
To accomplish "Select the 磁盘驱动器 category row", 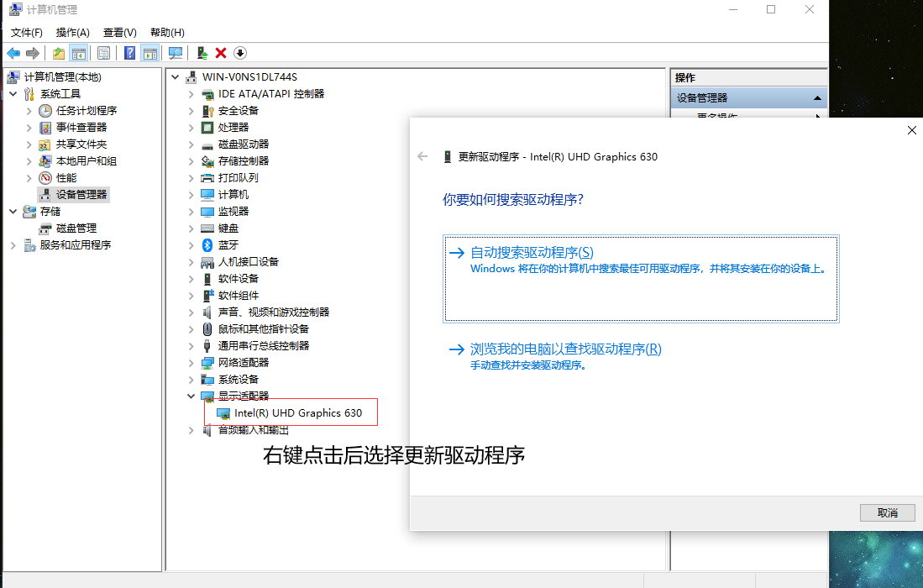I will [243, 144].
